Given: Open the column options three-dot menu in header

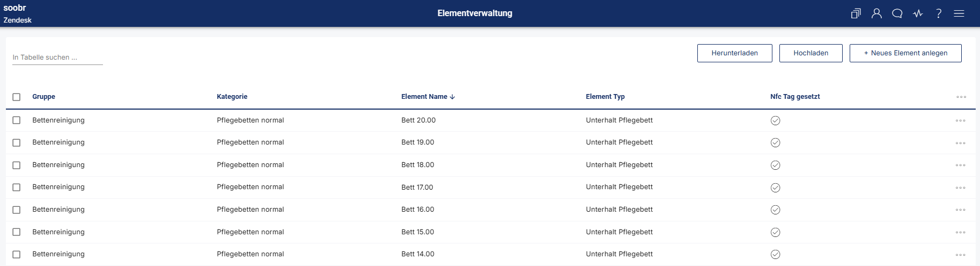Looking at the screenshot, I should click(x=961, y=97).
